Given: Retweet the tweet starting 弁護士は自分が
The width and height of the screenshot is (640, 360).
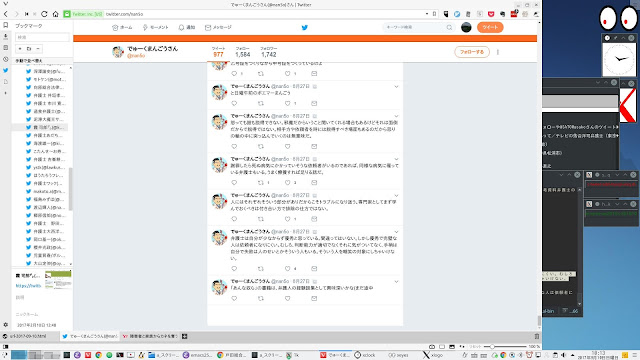Looking at the screenshot, I should click(261, 269).
